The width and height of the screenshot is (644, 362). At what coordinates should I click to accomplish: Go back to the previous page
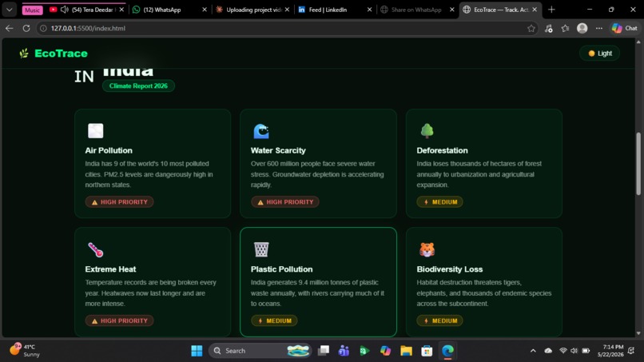coord(10,28)
